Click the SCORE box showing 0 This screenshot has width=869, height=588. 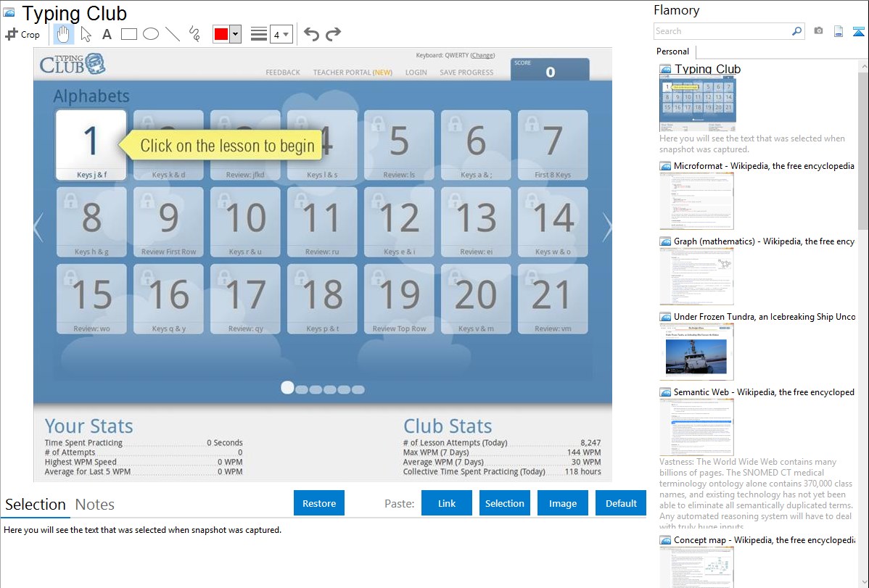[550, 70]
